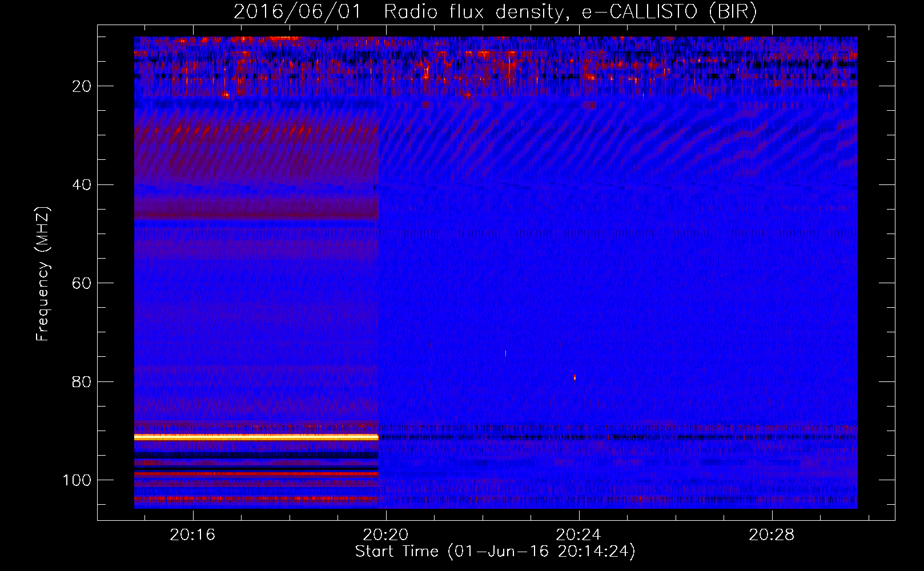The width and height of the screenshot is (924, 571).
Task: Click the '80' frequency tick label
Action: pyautogui.click(x=82, y=382)
